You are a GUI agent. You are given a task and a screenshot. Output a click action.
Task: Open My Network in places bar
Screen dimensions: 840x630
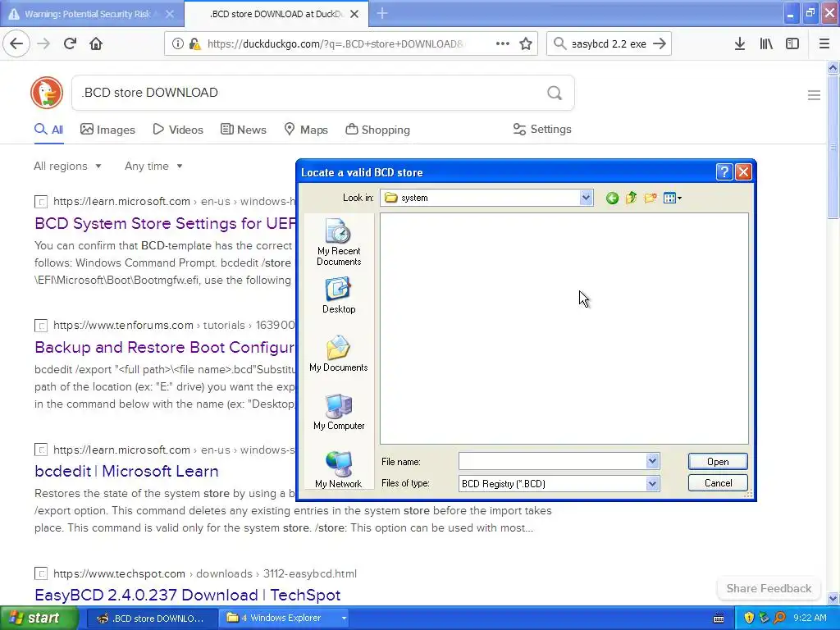click(x=339, y=470)
